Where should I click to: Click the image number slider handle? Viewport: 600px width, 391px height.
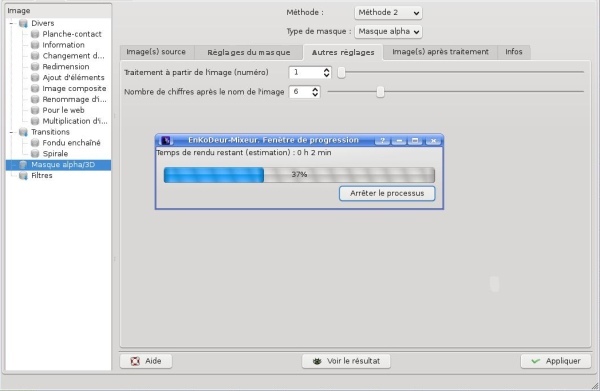tap(341, 72)
